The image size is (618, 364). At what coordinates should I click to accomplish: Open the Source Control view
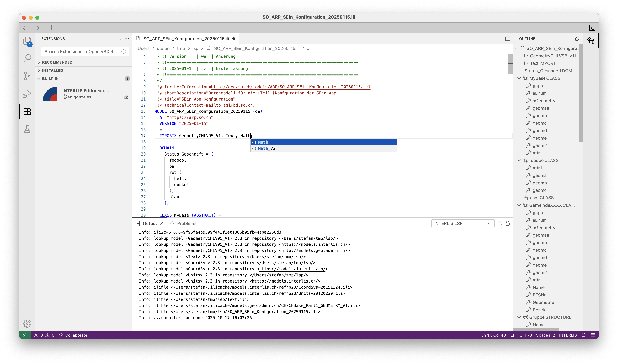click(27, 76)
